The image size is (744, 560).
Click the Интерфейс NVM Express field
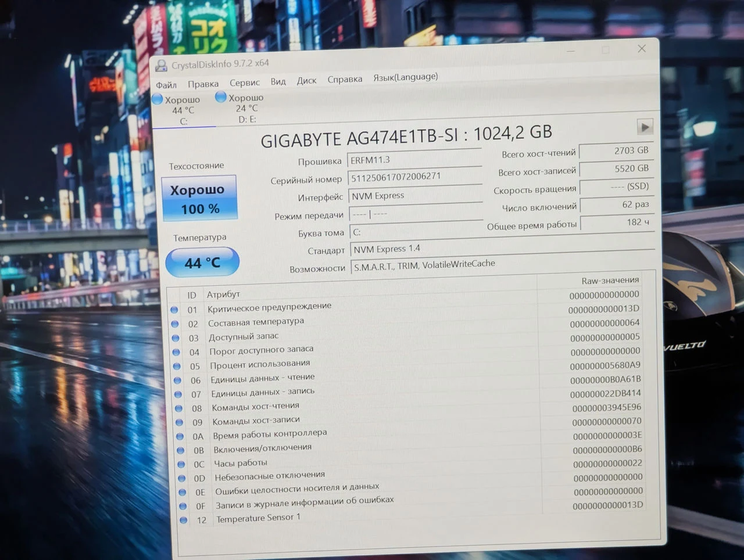pos(416,195)
